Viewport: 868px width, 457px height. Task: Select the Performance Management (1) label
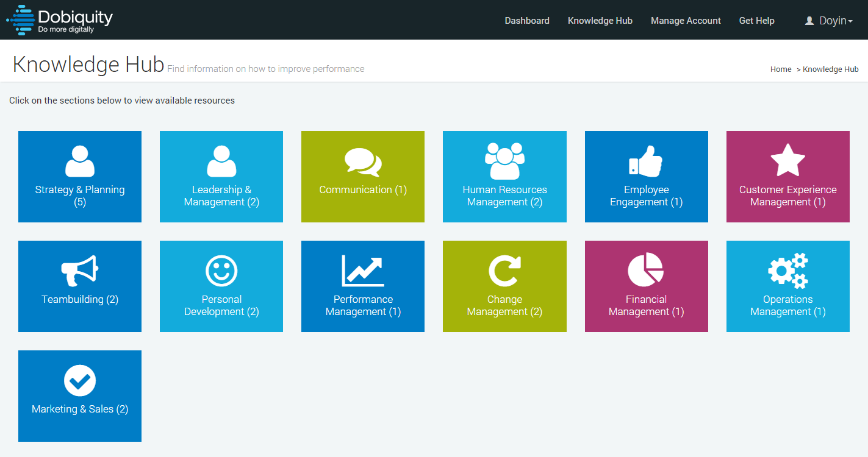[363, 305]
